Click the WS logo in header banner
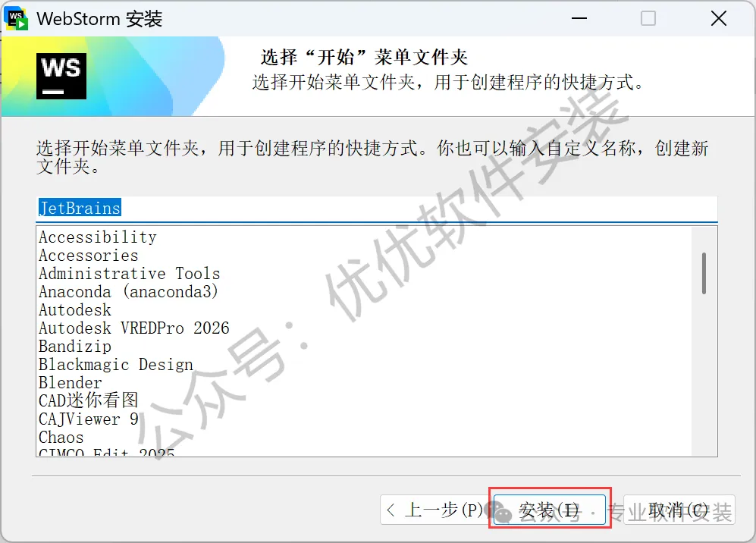756x543 pixels. (61, 76)
